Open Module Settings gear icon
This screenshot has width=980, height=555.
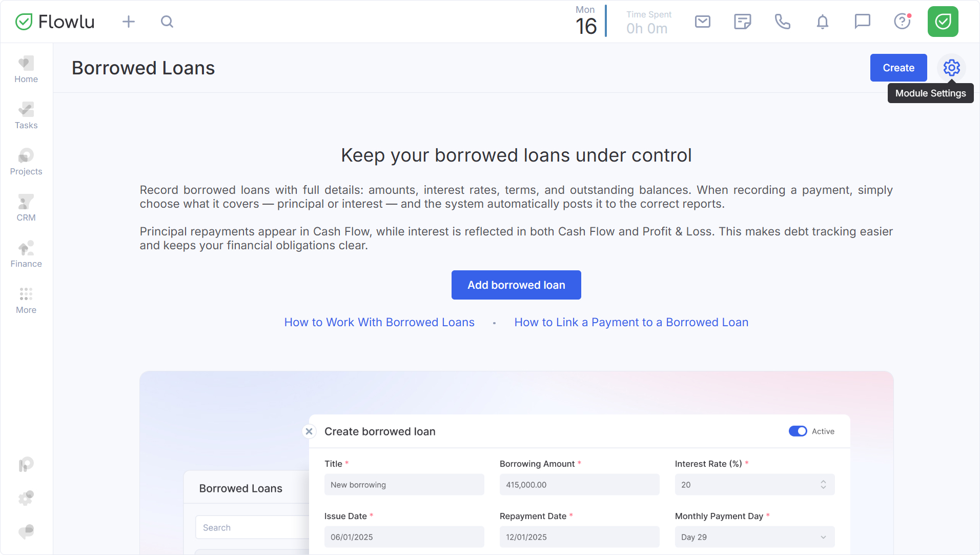point(951,68)
